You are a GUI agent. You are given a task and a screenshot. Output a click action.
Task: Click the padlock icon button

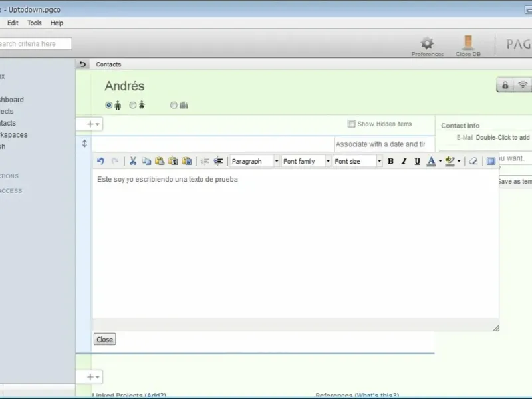(505, 85)
